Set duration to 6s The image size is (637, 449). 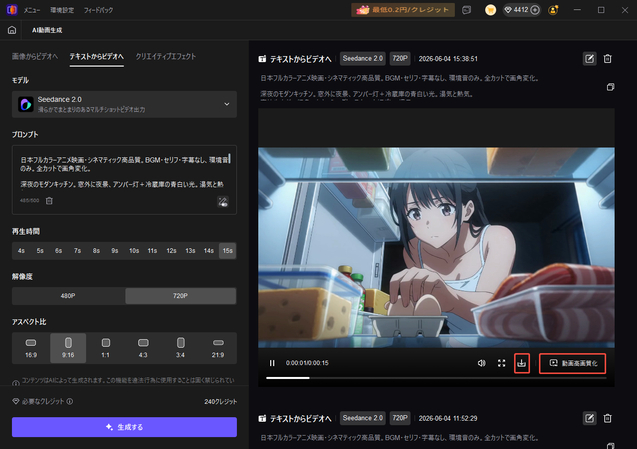click(58, 251)
